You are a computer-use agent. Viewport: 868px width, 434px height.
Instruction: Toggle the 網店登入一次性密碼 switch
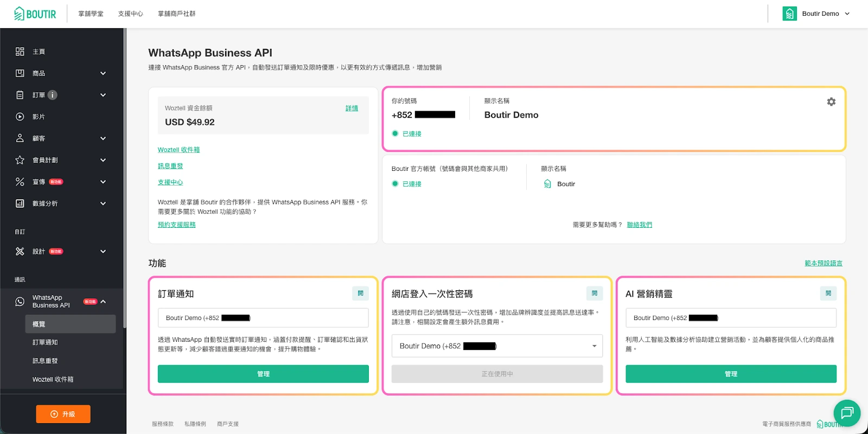(x=595, y=293)
